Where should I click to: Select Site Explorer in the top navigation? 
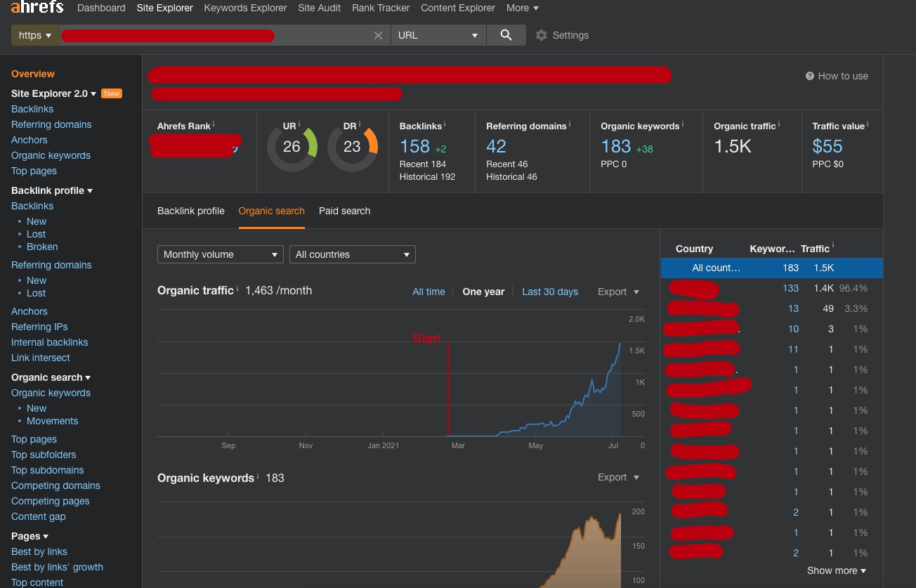point(164,8)
